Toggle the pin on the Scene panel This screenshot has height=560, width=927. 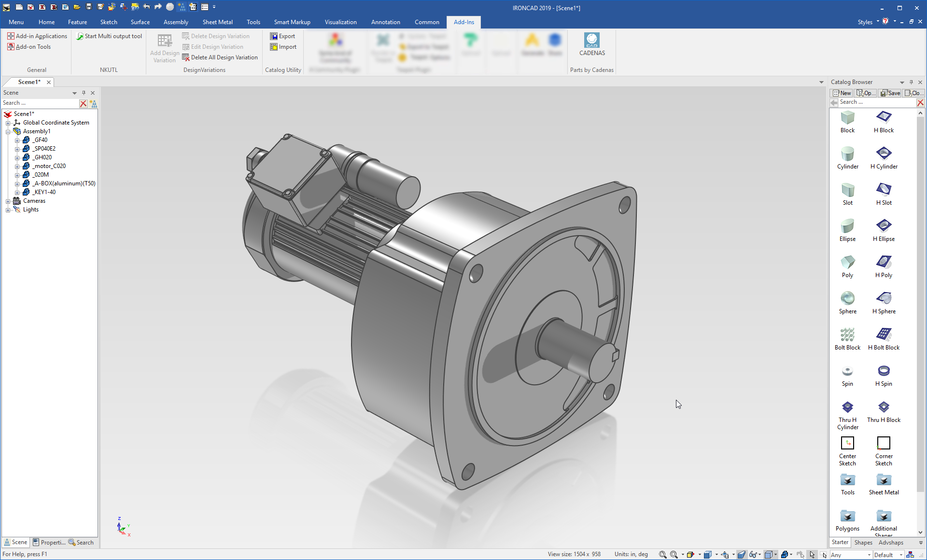[x=84, y=93]
